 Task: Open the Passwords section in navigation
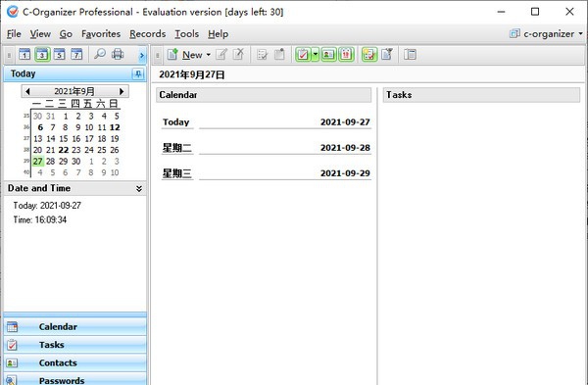75,379
